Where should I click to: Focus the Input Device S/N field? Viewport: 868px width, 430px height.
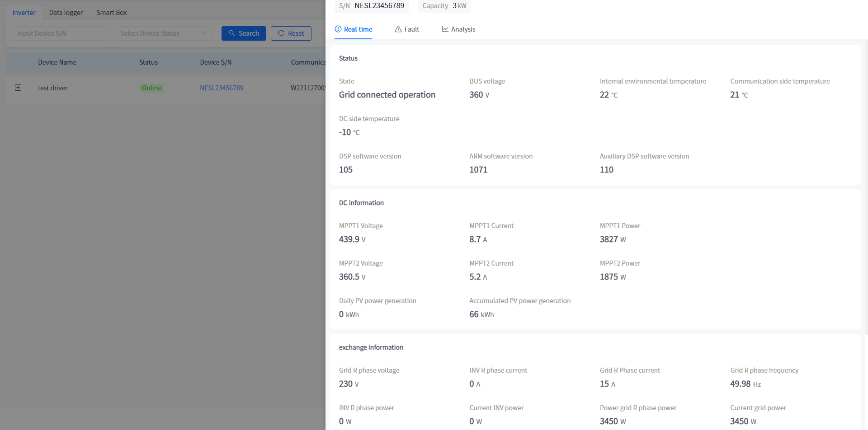tap(61, 33)
